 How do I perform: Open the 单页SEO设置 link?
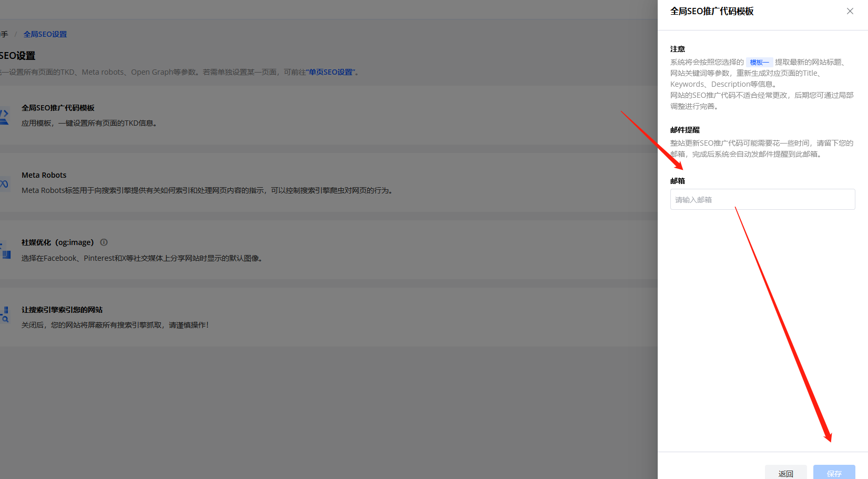tap(331, 72)
